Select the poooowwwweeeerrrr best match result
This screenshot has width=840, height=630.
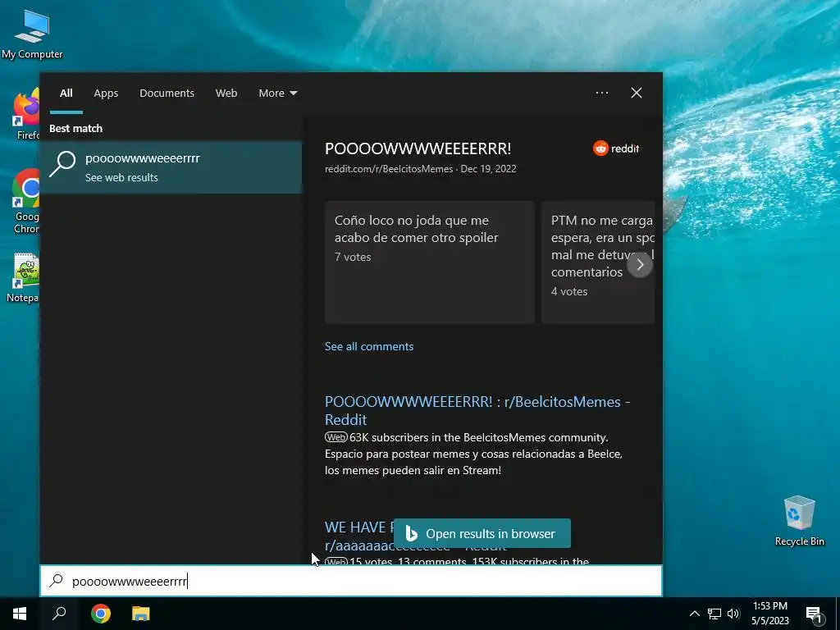(x=171, y=167)
